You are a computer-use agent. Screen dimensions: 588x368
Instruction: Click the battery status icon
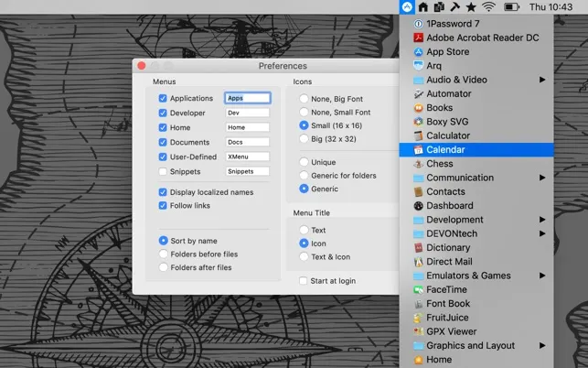coord(511,6)
